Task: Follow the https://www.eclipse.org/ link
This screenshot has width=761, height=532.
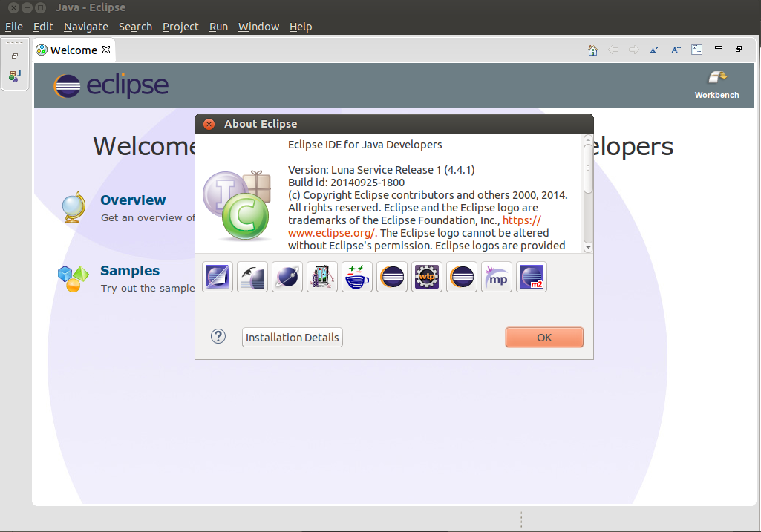Action: [x=332, y=233]
